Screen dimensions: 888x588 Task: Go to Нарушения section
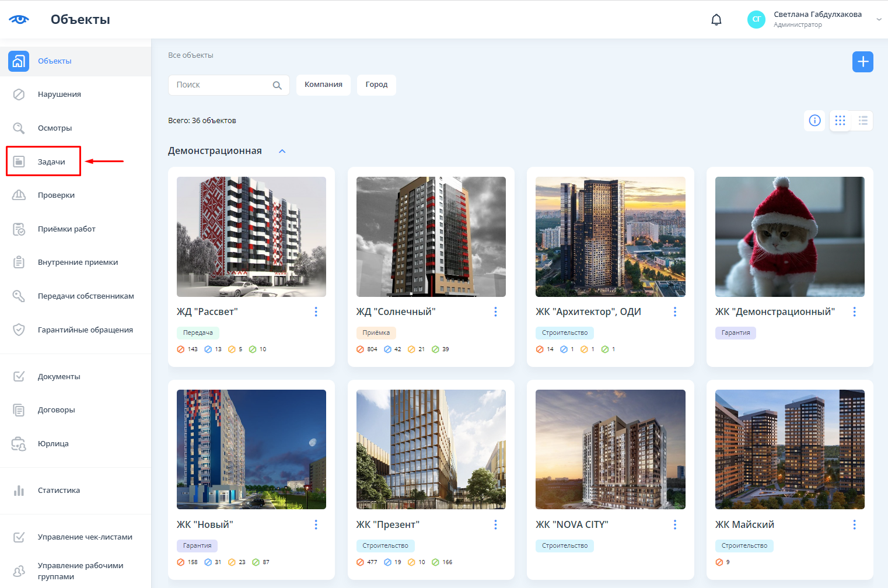[x=59, y=94]
